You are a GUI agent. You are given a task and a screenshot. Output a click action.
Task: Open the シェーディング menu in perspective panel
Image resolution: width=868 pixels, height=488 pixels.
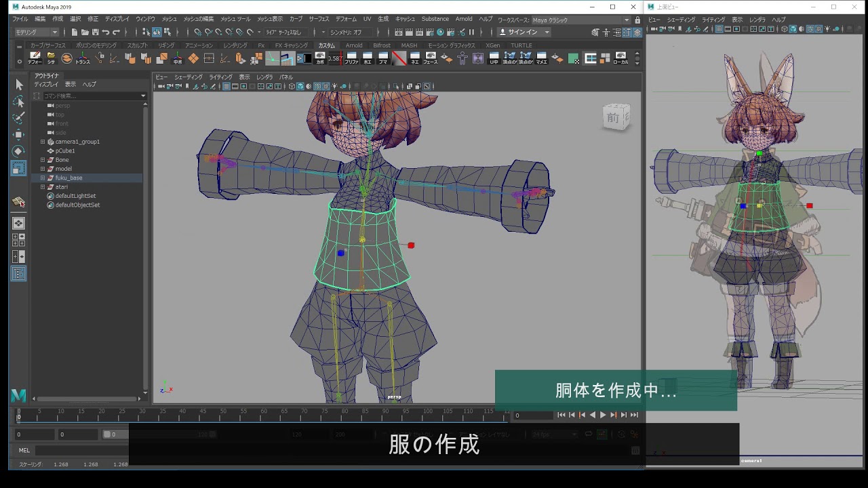pos(189,77)
